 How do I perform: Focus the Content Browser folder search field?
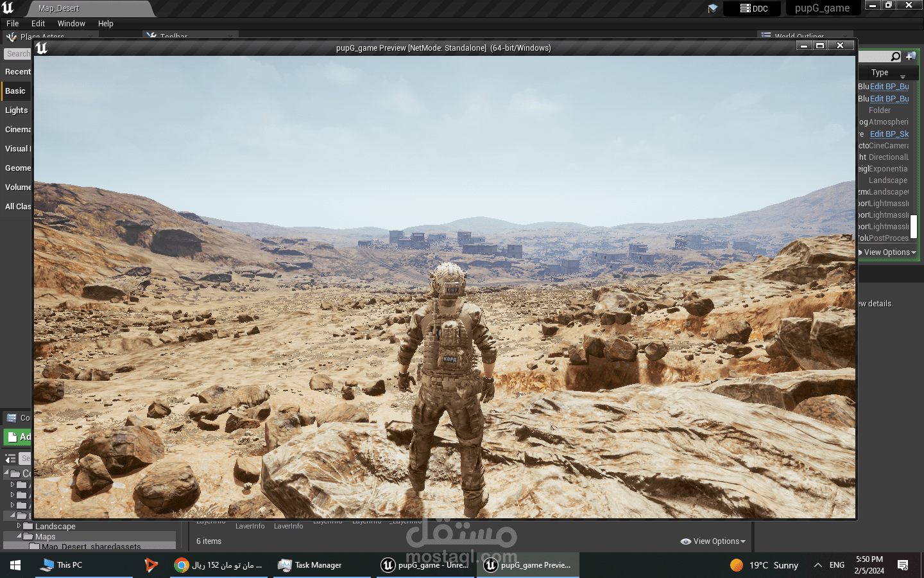25,459
